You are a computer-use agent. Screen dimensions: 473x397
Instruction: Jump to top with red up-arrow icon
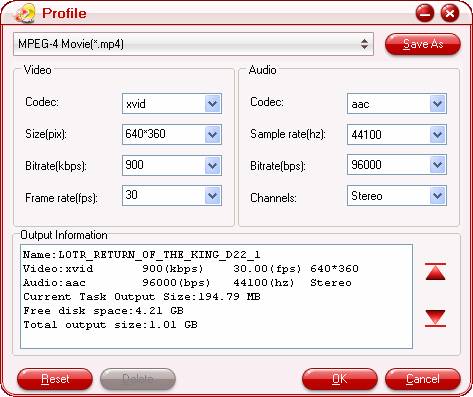tap(436, 272)
